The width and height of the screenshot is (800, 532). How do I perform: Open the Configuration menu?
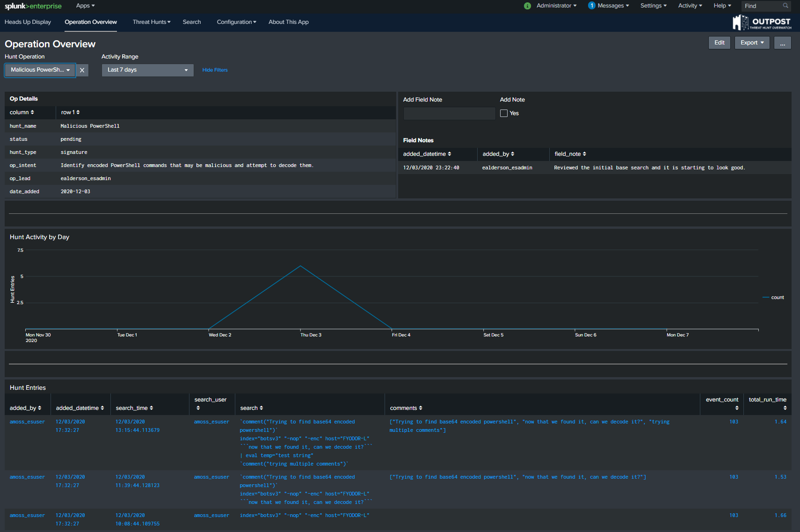(x=236, y=22)
